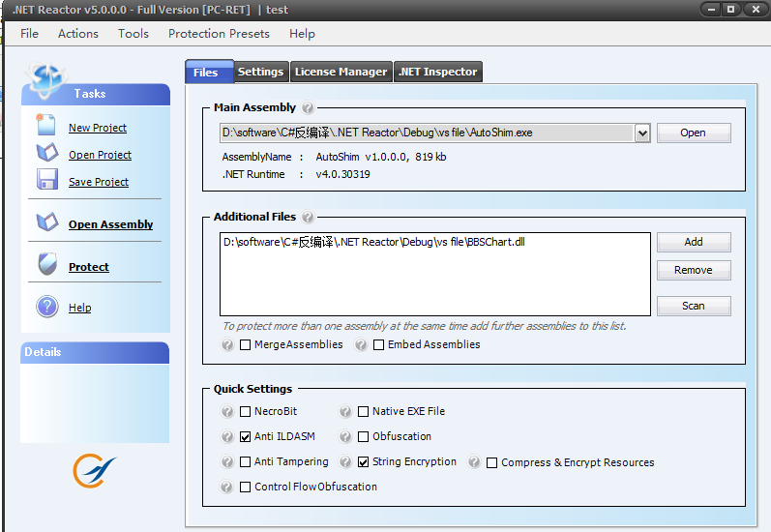Viewport: 771px width, 532px height.
Task: Check Compress & Encrypt Resources
Action: (491, 462)
